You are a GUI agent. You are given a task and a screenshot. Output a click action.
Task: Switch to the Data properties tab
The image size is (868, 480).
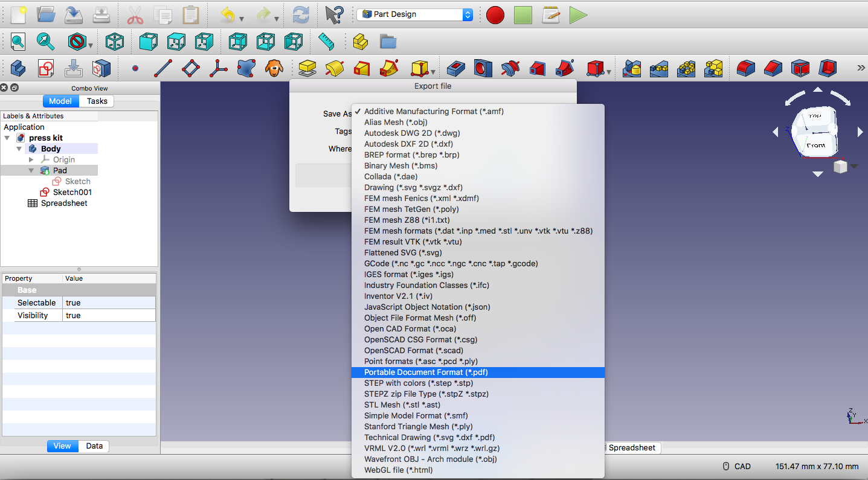(x=94, y=446)
